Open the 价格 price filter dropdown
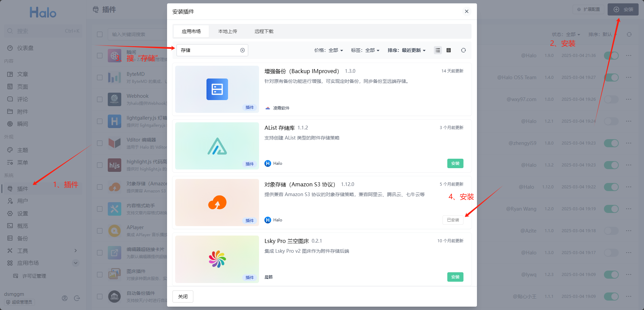This screenshot has width=644, height=310. click(x=329, y=50)
